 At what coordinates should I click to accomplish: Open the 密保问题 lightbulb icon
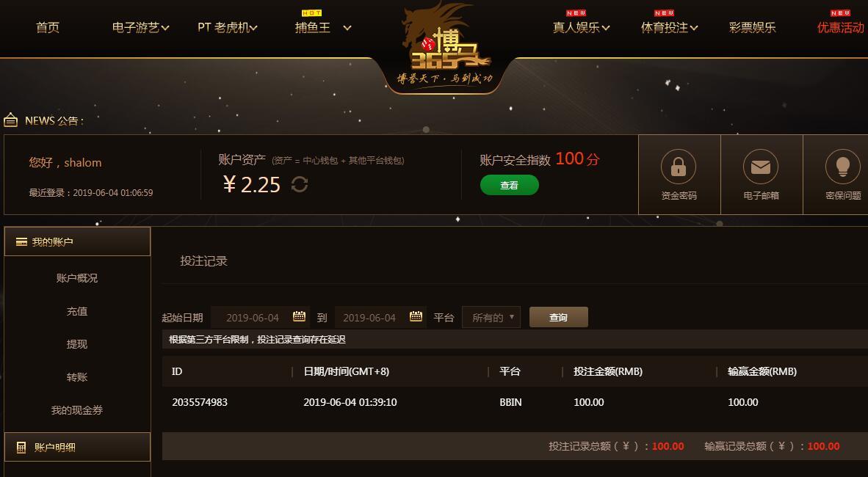[842, 167]
